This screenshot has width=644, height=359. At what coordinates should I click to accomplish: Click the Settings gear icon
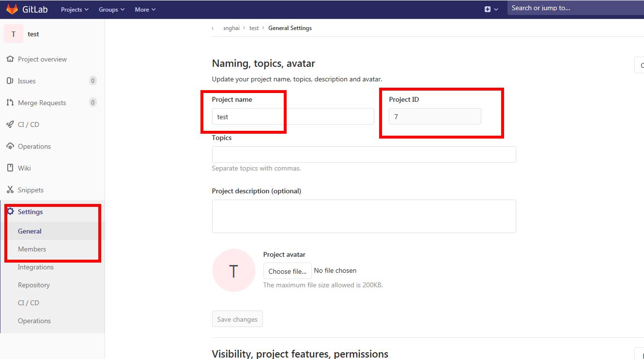coord(11,211)
